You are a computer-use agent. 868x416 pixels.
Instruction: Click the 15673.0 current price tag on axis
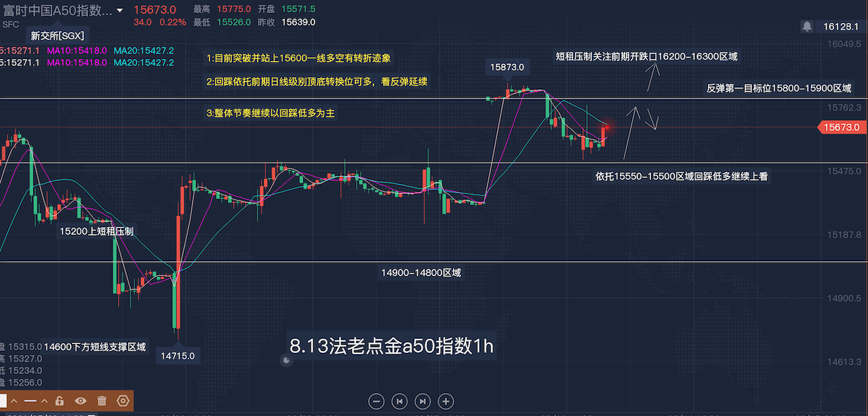842,127
